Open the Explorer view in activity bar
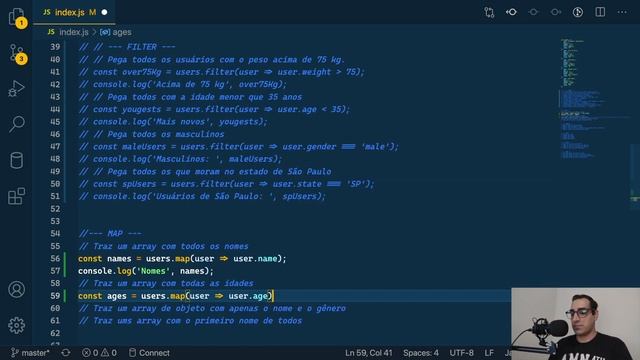Viewport: 640px width, 360px height. [17, 18]
